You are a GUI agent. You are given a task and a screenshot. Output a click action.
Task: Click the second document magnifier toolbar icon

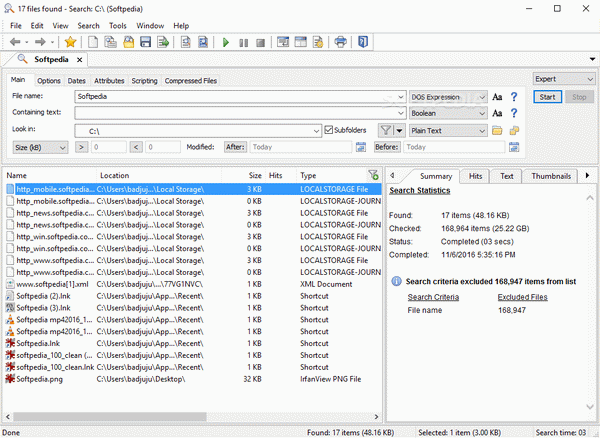[x=203, y=42]
